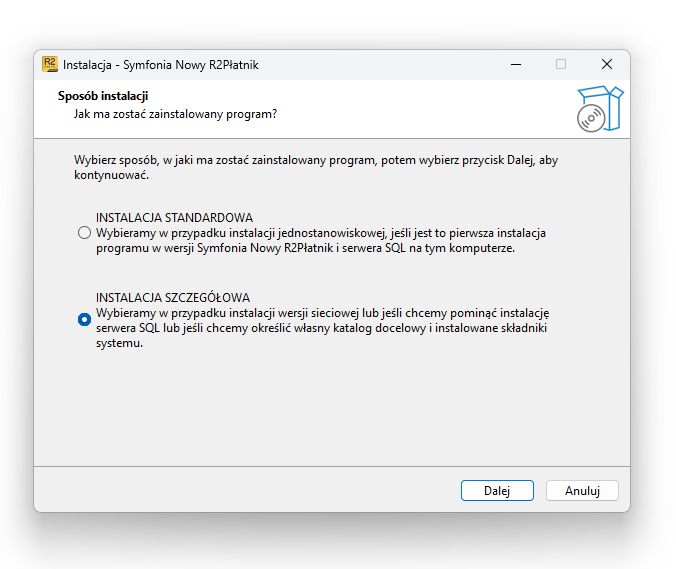Click the 'INSTALACJA STANDARDOWA' label text
The width and height of the screenshot is (676, 569).
coord(174,218)
